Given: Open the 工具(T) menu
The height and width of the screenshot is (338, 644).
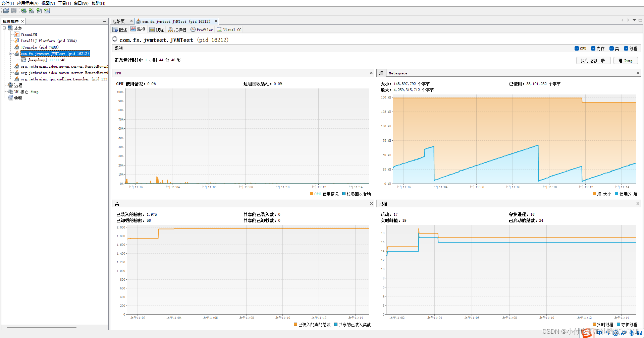Looking at the screenshot, I should coord(64,3).
